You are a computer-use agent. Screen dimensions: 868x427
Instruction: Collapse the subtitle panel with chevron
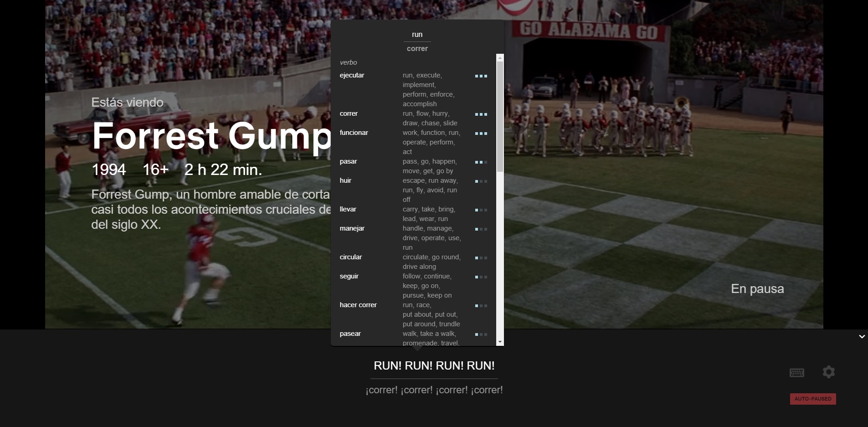point(862,337)
